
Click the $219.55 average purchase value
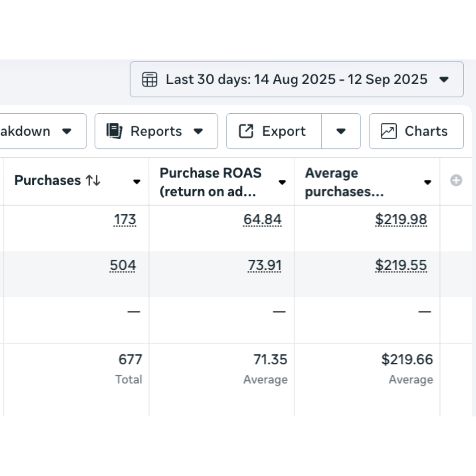(x=401, y=265)
